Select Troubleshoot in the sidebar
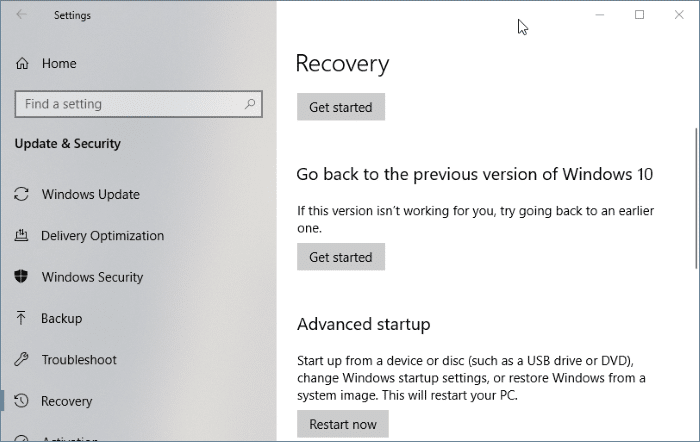 (79, 359)
